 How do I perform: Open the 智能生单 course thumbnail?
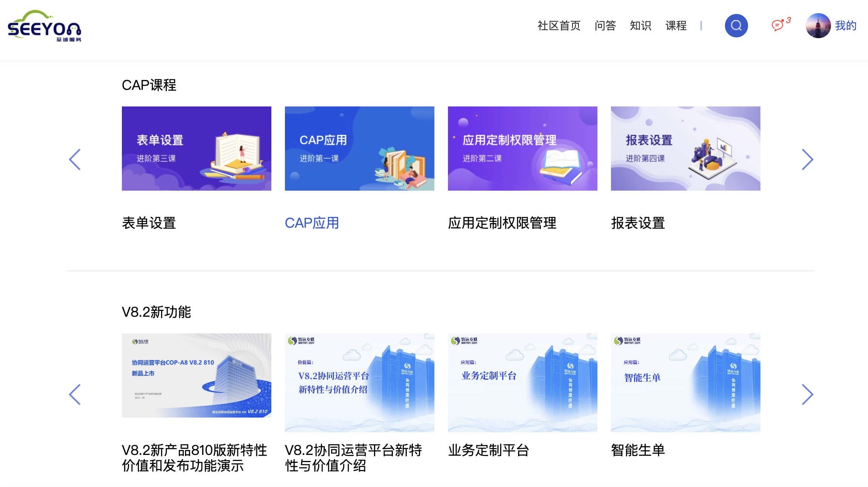pyautogui.click(x=685, y=382)
